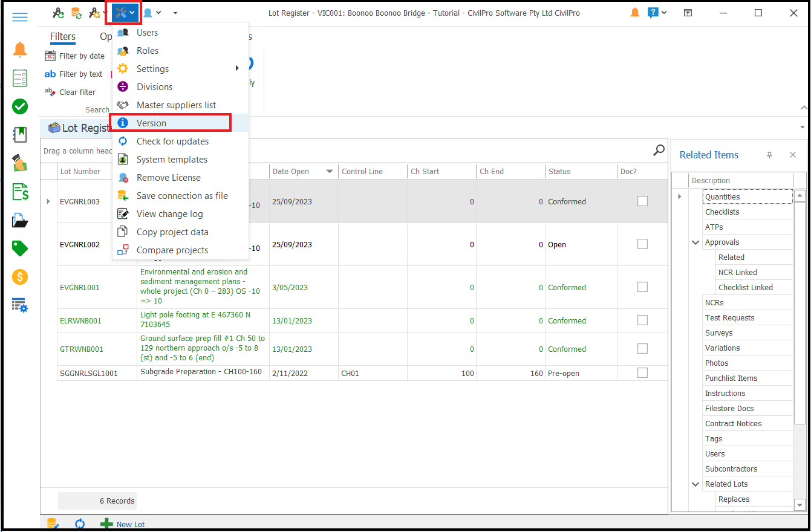The height and width of the screenshot is (532, 811).
Task: Close the Related Items panel
Action: (x=793, y=155)
